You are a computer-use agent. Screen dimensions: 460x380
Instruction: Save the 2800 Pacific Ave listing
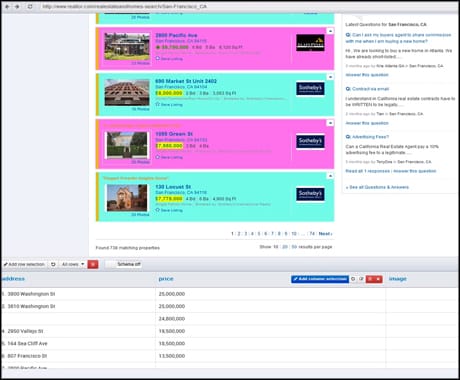coord(169,59)
